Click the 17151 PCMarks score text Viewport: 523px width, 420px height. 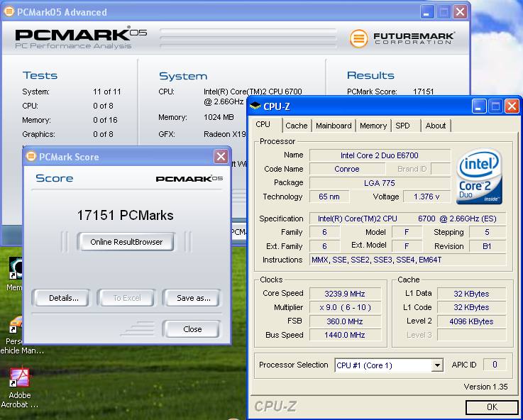tap(125, 216)
